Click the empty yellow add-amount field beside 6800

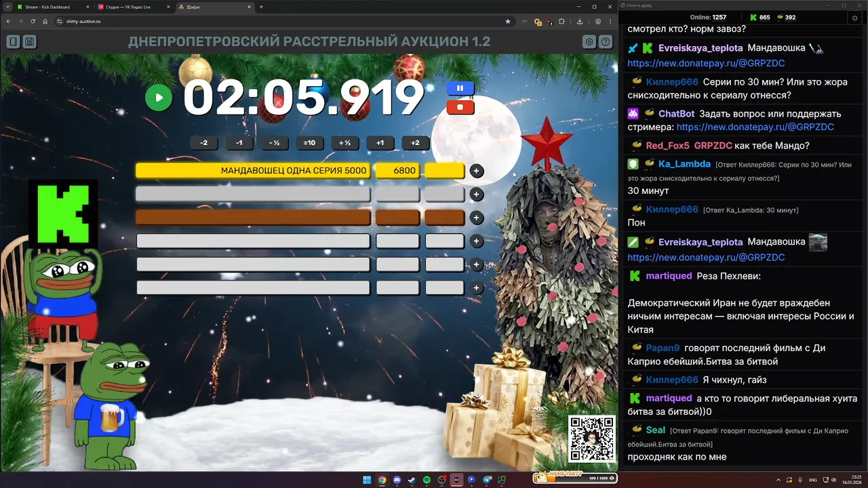pos(444,171)
